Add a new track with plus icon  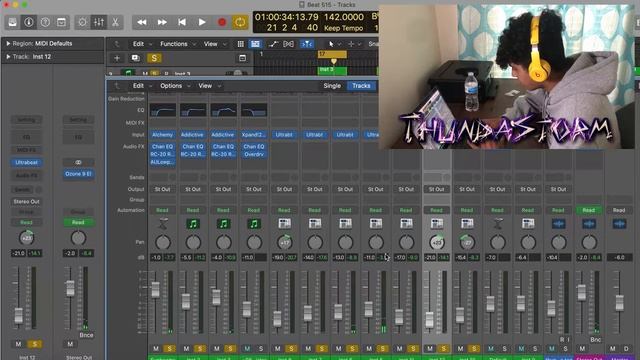pyautogui.click(x=117, y=58)
